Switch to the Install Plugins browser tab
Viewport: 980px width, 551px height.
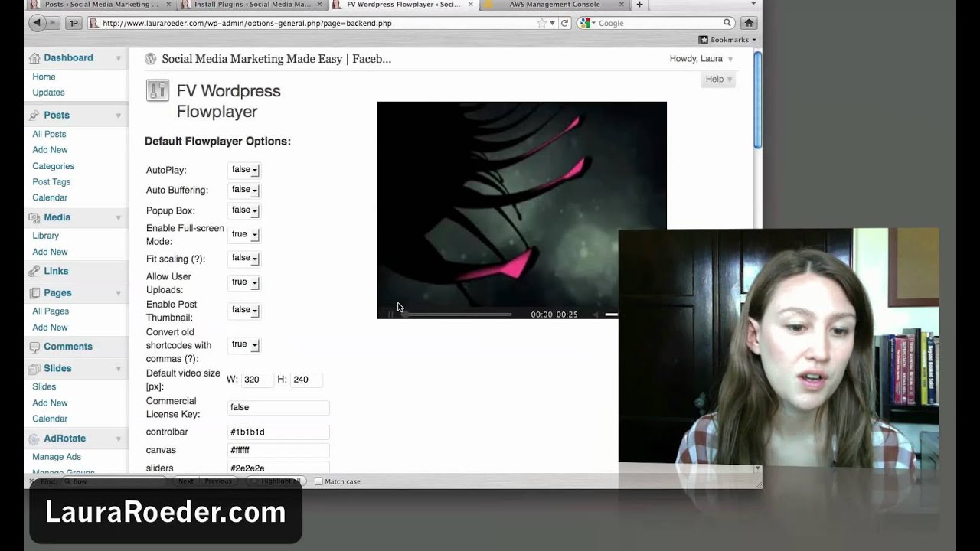coord(253,5)
